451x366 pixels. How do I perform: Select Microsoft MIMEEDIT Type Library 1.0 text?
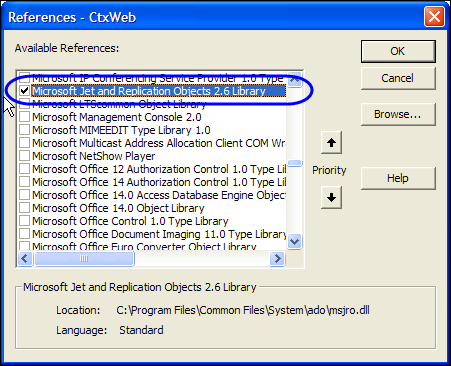pyautogui.click(x=121, y=130)
